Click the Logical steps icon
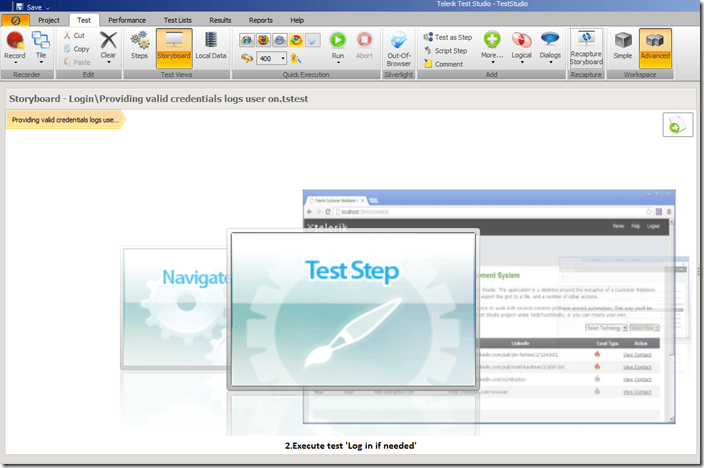Image resolution: width=704 pixels, height=468 pixels. coord(522,40)
